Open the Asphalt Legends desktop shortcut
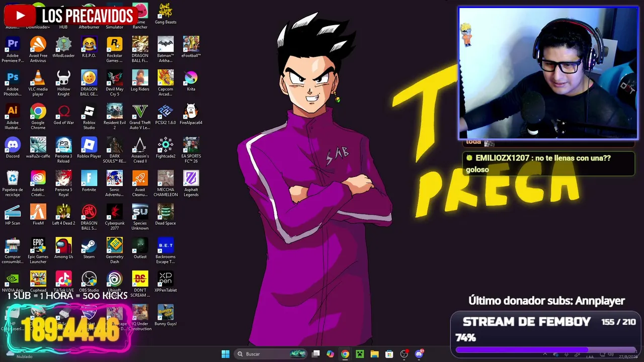This screenshot has width=644, height=362. 191,184
